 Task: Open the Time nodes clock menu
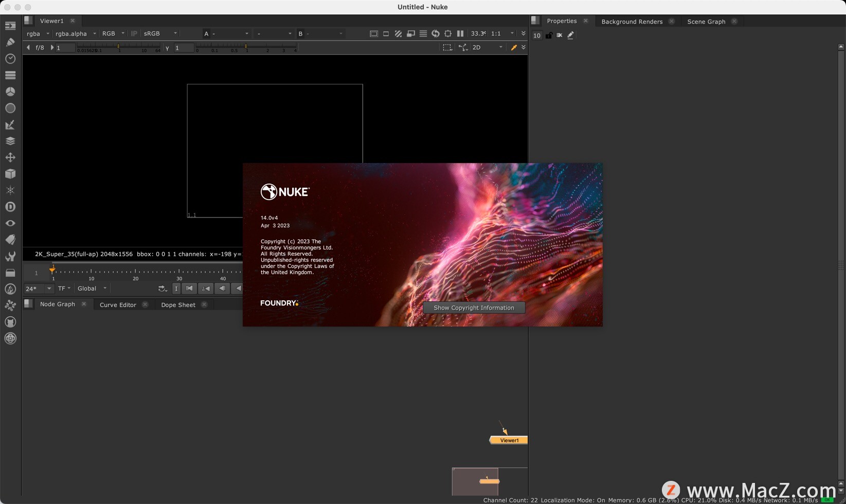point(10,59)
